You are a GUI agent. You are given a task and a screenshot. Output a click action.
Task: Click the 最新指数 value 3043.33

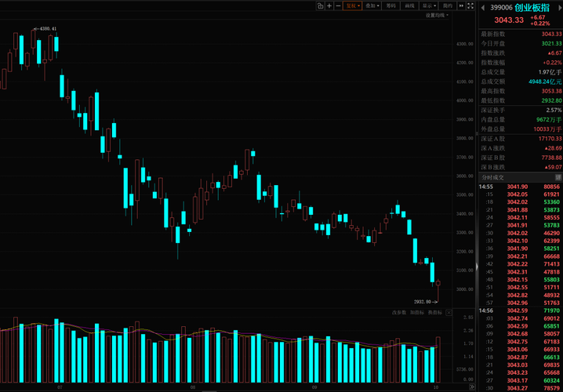click(x=551, y=34)
